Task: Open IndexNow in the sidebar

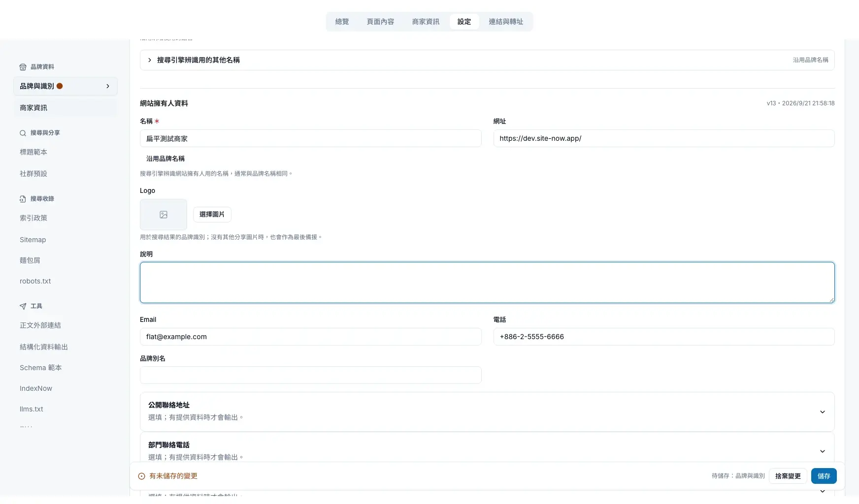Action: pyautogui.click(x=66, y=388)
